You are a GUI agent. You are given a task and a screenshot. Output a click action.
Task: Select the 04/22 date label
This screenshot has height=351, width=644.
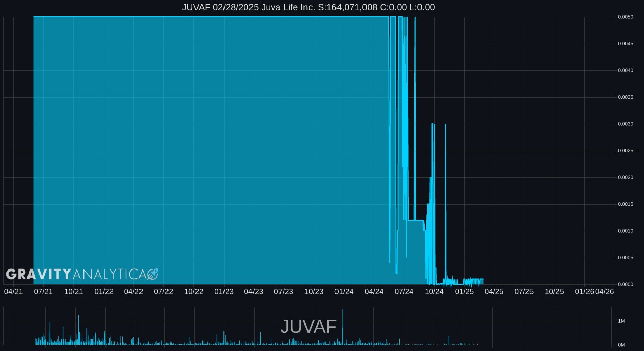tap(133, 291)
